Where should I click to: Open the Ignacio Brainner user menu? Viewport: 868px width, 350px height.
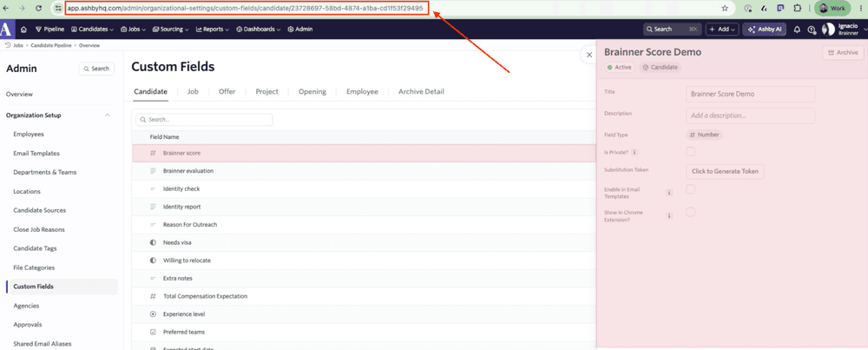843,30
